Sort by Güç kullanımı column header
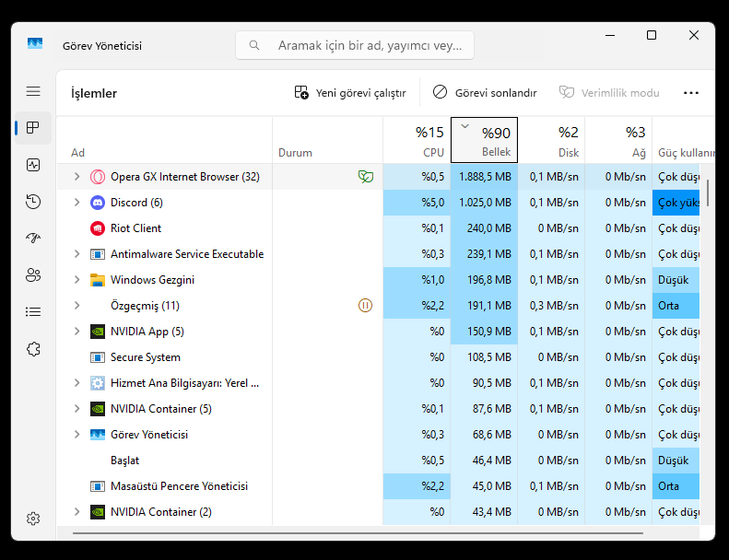 pos(684,140)
